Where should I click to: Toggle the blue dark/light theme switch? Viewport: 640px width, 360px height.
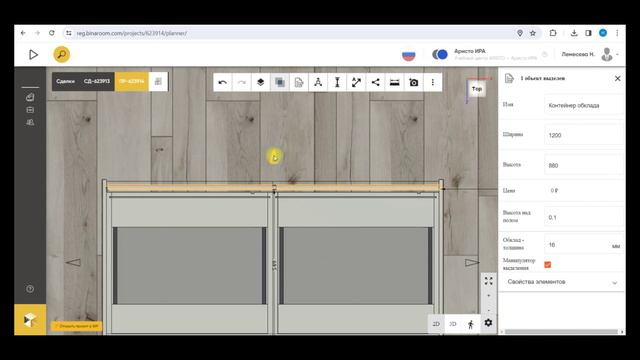tap(440, 54)
